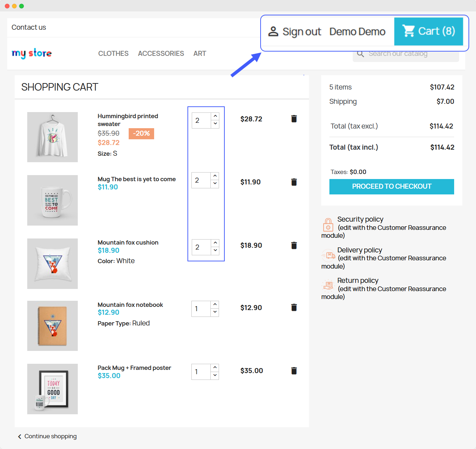
Task: Decrease Pack Mug + Framed poster quantity
Action: point(215,375)
